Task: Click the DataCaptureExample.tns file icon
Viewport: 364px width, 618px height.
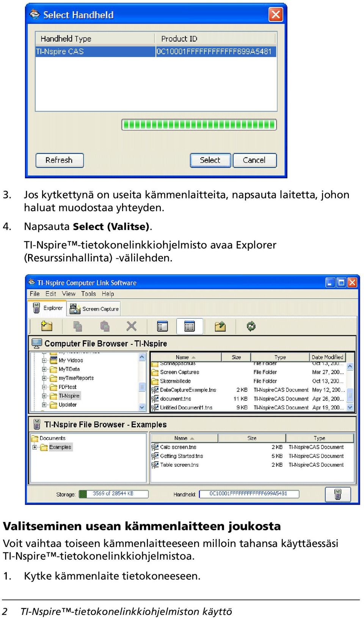Action: [x=155, y=390]
